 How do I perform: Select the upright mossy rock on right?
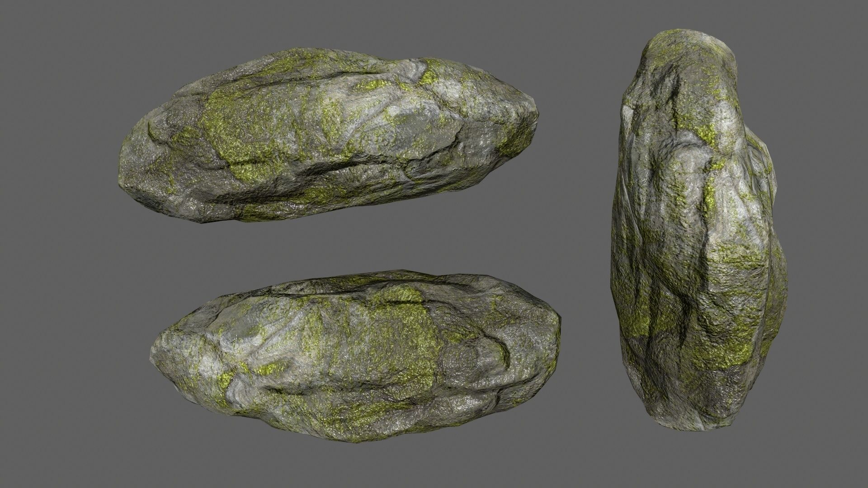click(699, 231)
